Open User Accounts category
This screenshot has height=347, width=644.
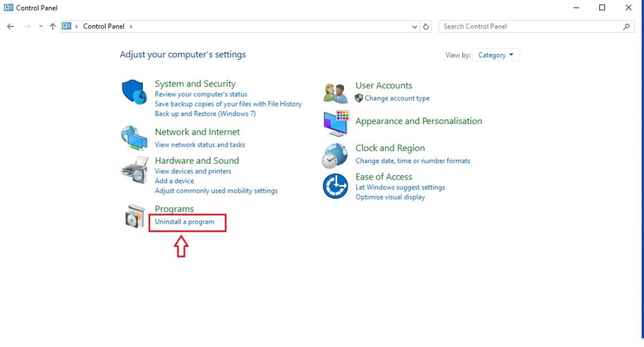(x=384, y=86)
